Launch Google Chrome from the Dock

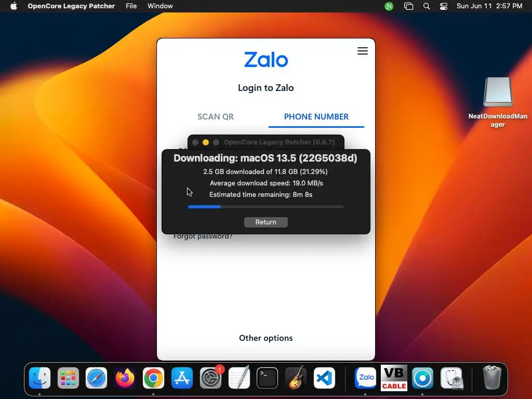tap(153, 378)
